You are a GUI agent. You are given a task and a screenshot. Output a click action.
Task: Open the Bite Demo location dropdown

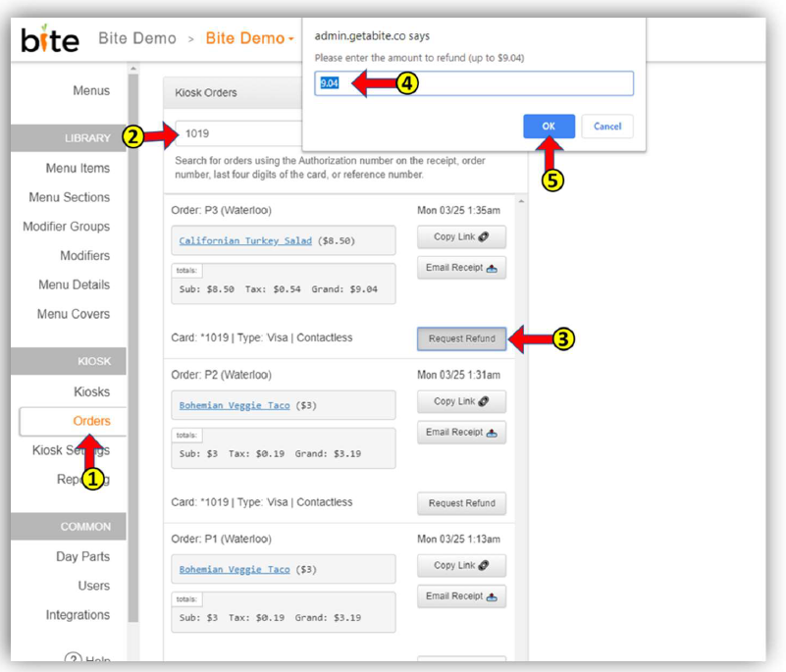pos(250,39)
